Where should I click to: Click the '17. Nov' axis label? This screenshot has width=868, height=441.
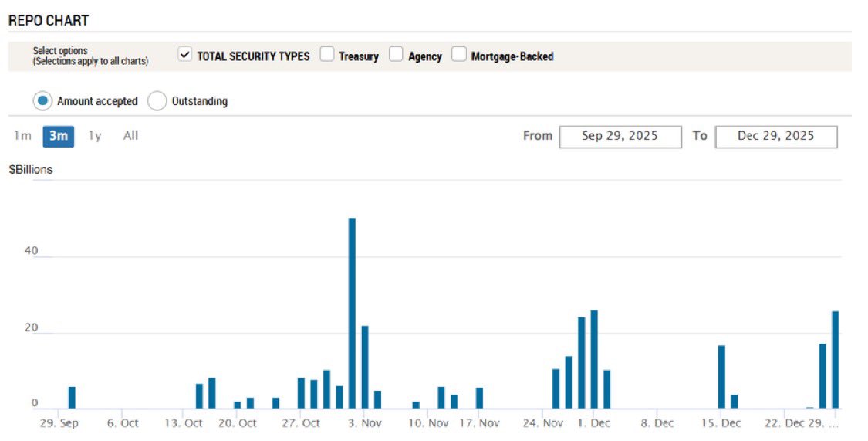pos(479,423)
